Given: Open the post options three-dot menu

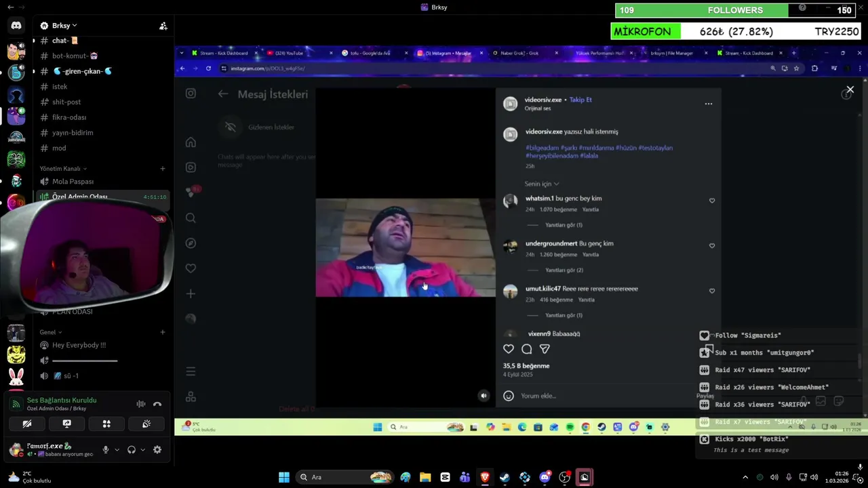Looking at the screenshot, I should pyautogui.click(x=708, y=104).
